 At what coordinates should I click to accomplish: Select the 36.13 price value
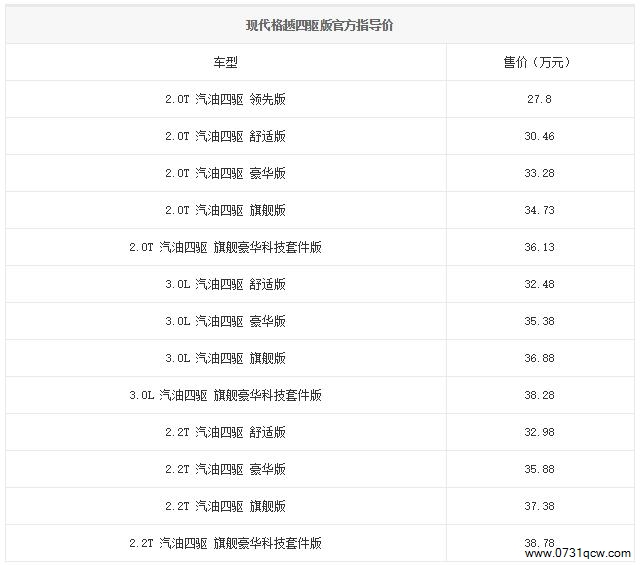(x=539, y=247)
